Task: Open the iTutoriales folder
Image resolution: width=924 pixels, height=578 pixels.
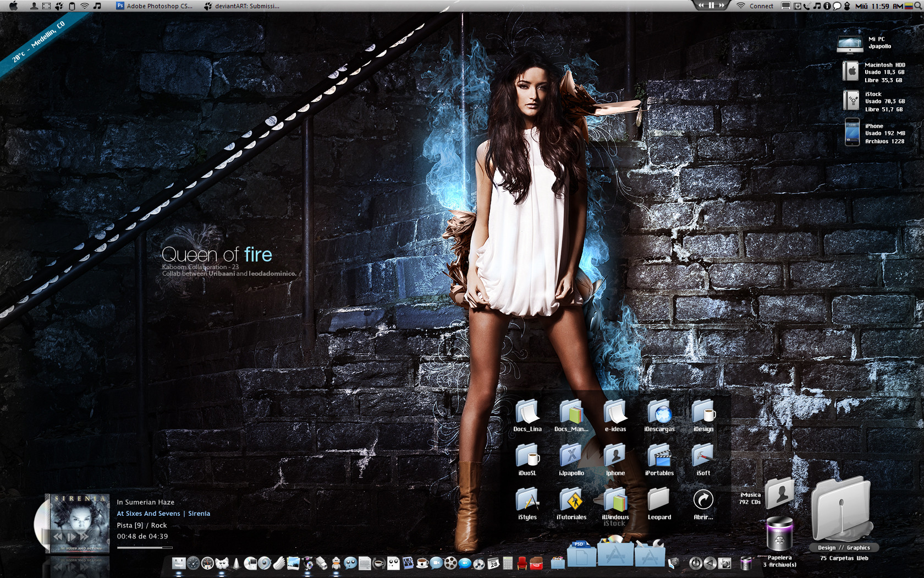Action: tap(571, 500)
